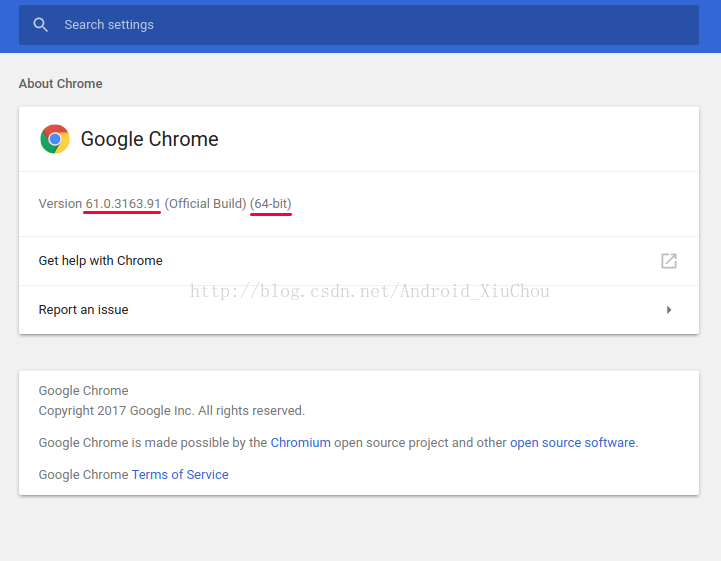Select the Get help with Chrome row
The height and width of the screenshot is (561, 721).
(x=359, y=261)
